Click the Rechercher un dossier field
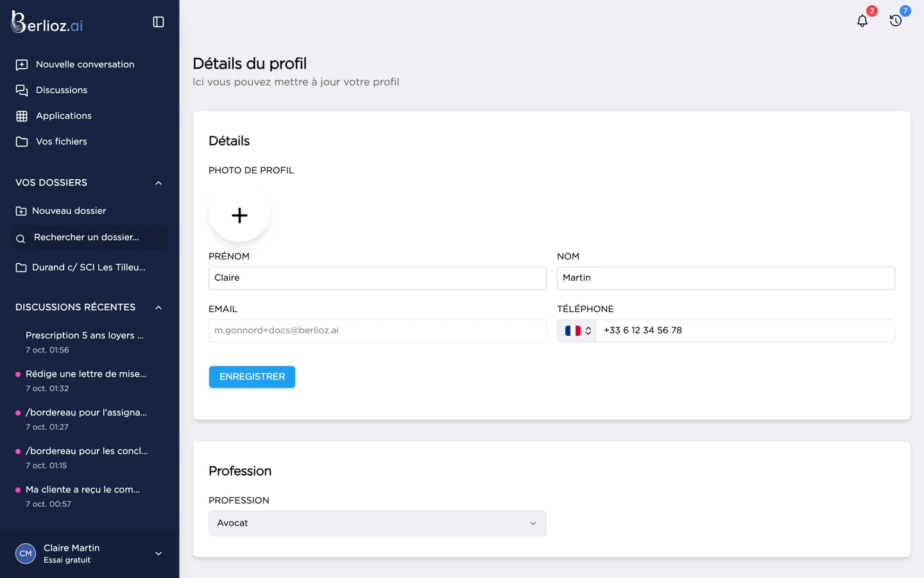The width and height of the screenshot is (924, 578). coord(89,238)
